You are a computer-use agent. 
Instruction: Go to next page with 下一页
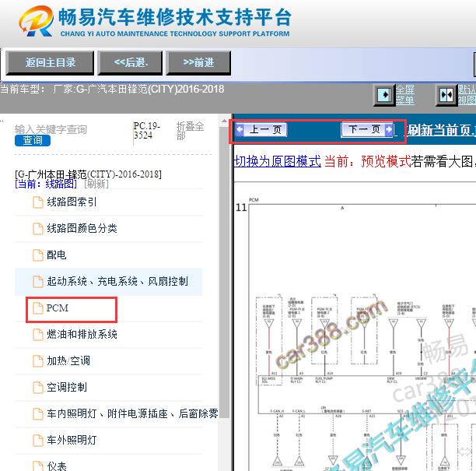[368, 130]
